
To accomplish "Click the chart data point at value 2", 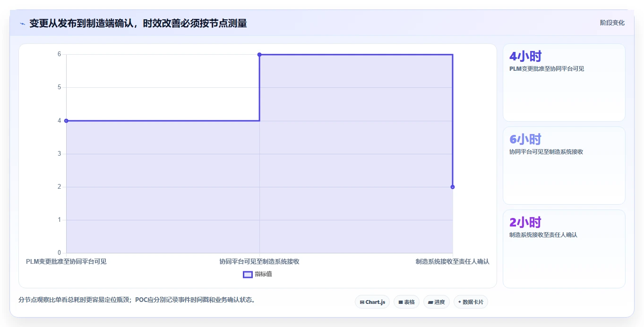I will [453, 187].
